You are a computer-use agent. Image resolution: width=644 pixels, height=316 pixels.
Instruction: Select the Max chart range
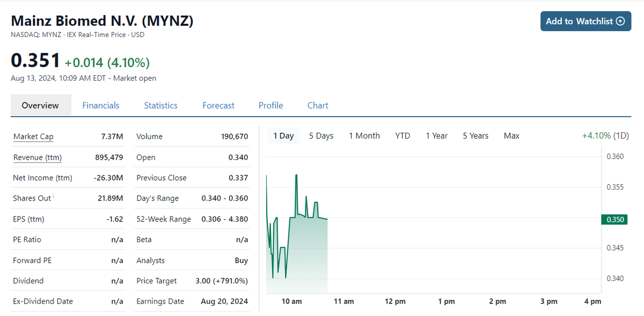511,135
